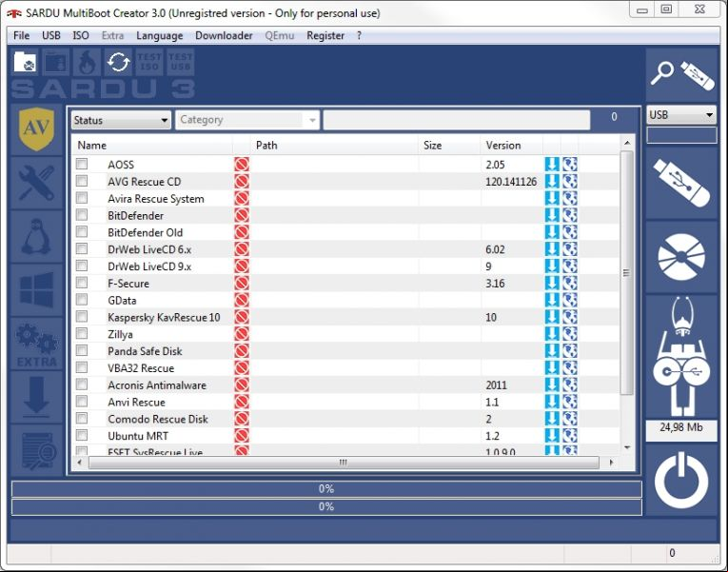This screenshot has height=572, width=728.
Task: Click the horizontal scroll right arrow
Action: (611, 463)
